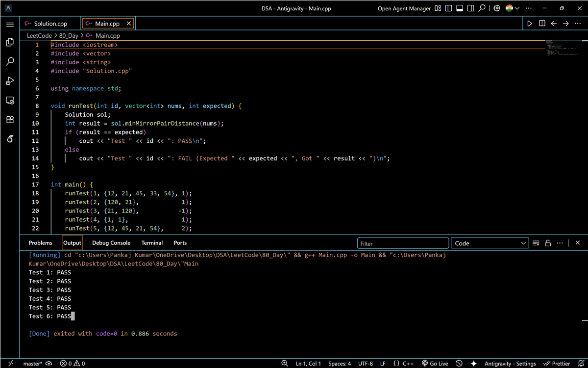The image size is (588, 368).
Task: Click the Filter input in Output panel
Action: point(403,242)
